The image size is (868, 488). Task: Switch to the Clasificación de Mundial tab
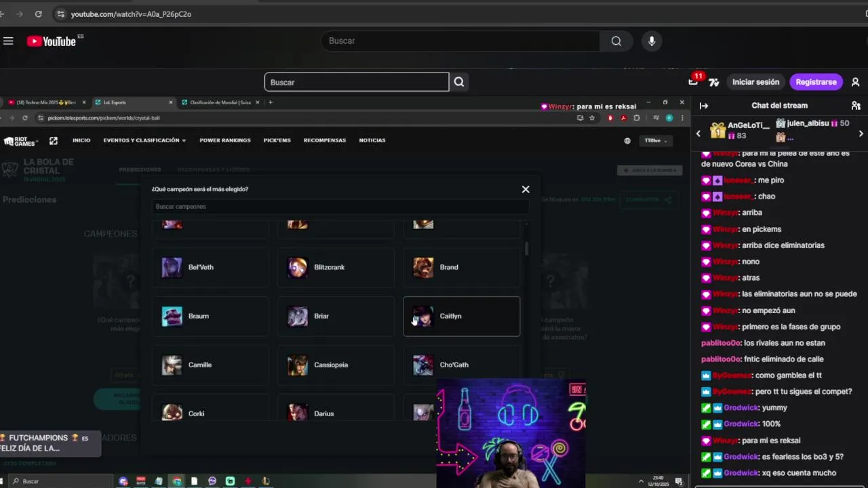click(x=220, y=102)
